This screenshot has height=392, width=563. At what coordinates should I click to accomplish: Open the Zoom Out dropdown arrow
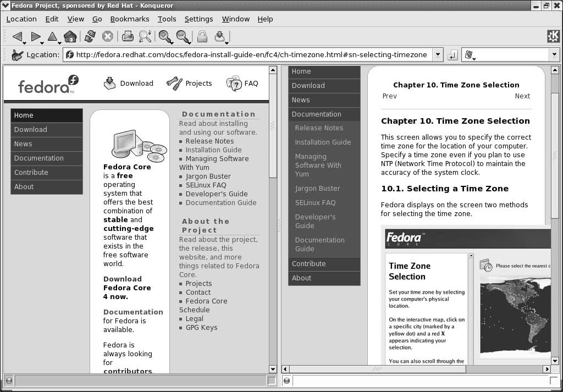190,43
